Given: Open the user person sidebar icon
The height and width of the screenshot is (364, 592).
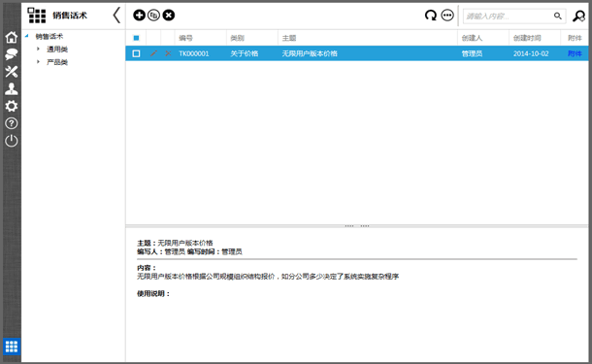Looking at the screenshot, I should pyautogui.click(x=12, y=88).
